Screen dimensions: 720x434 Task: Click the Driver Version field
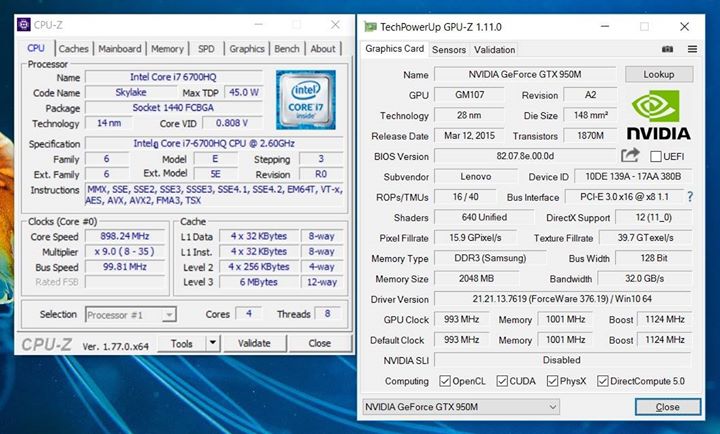562,299
